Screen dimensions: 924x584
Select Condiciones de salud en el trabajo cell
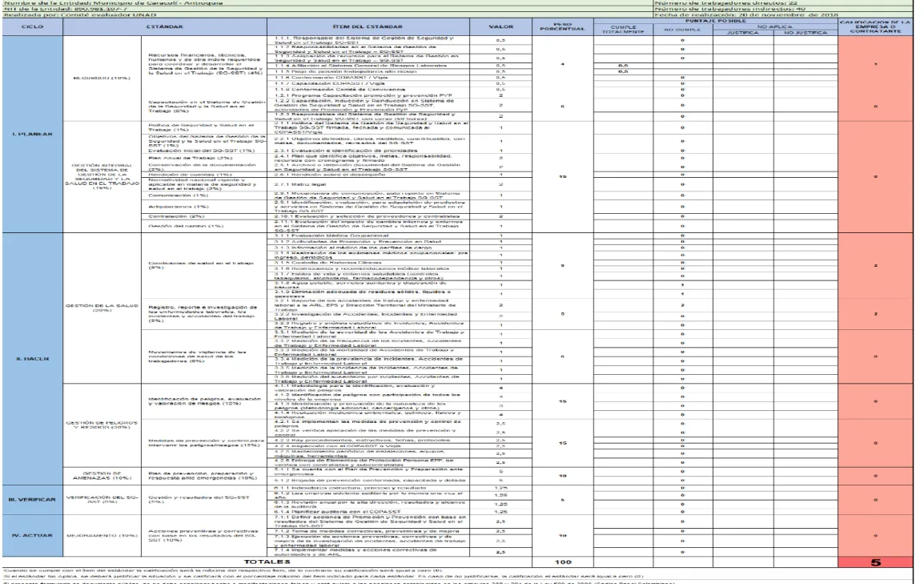[x=204, y=265]
